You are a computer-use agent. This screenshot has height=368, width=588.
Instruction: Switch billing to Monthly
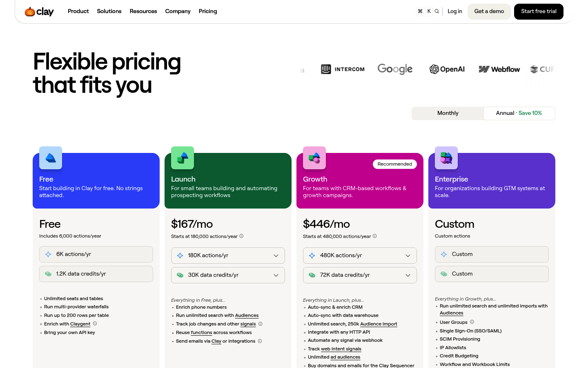point(448,113)
